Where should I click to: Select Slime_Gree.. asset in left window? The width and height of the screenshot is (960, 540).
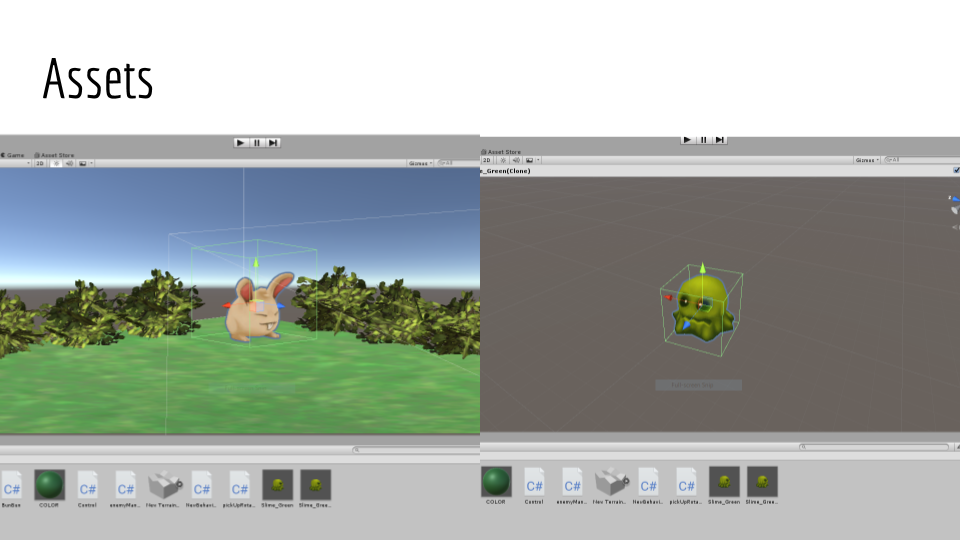point(315,489)
